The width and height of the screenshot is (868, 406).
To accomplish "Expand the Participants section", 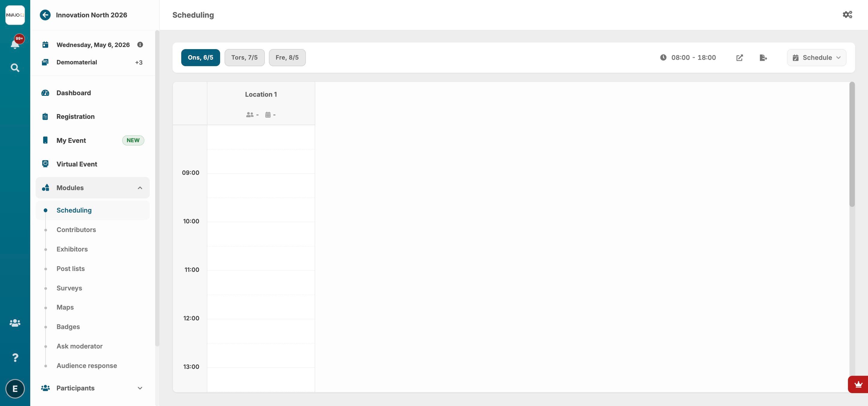I will coord(140,388).
